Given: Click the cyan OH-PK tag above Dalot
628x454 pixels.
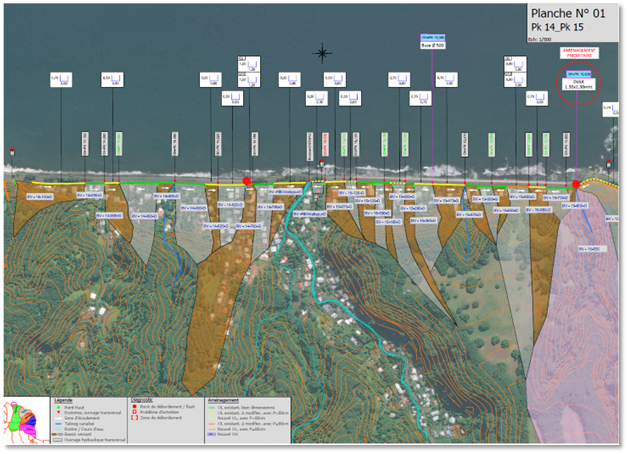Looking at the screenshot, I should [x=579, y=74].
